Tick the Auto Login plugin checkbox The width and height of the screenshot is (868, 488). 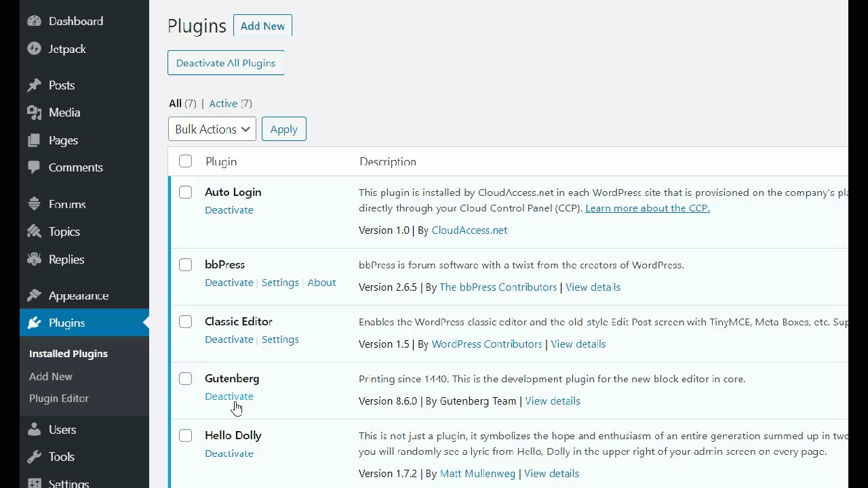point(185,192)
